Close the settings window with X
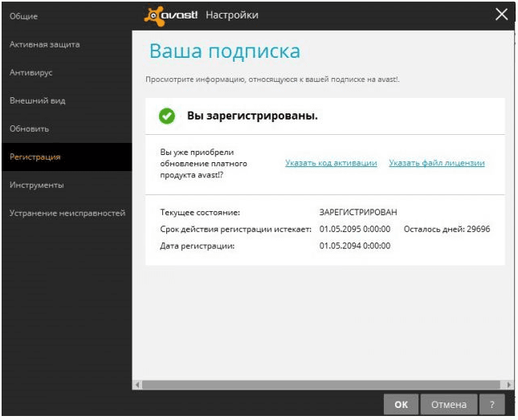518x420 pixels. [501, 14]
